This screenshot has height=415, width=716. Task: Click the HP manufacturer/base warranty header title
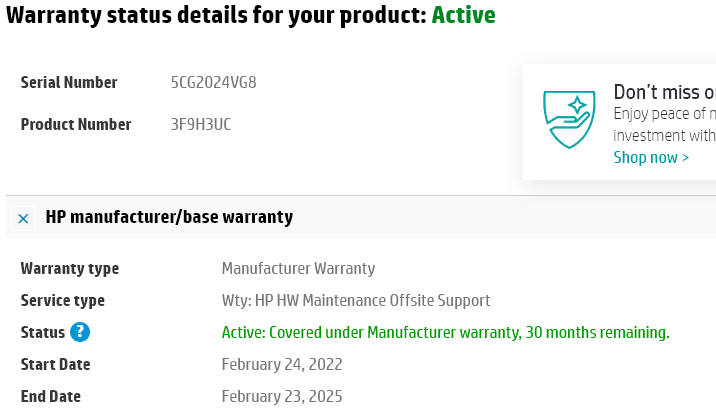pos(169,217)
